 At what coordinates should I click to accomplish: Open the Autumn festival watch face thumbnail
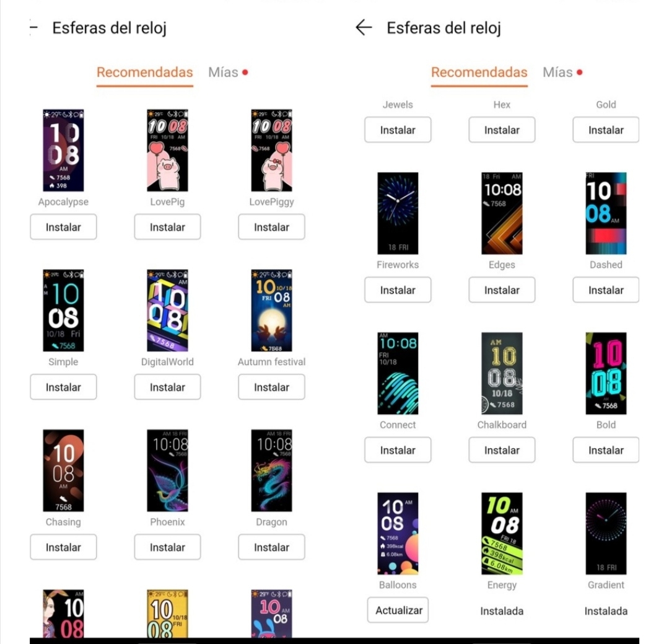tap(271, 311)
